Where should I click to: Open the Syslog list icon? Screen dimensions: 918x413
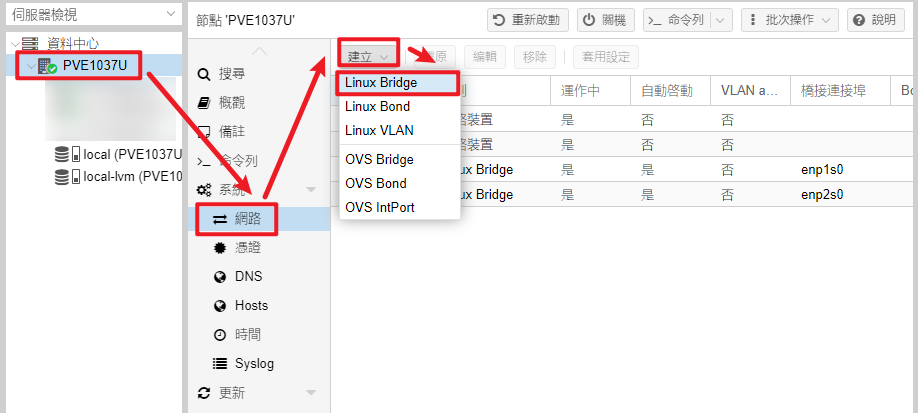tap(220, 363)
